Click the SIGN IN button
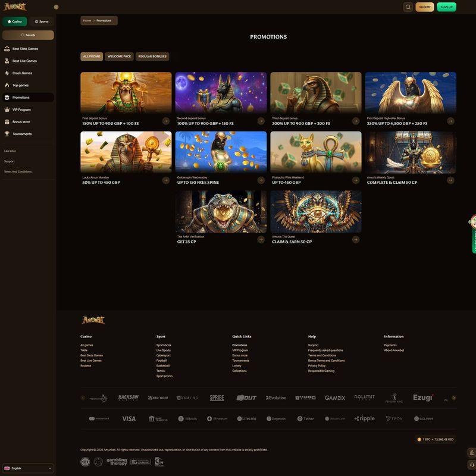The image size is (476, 476). tap(425, 7)
